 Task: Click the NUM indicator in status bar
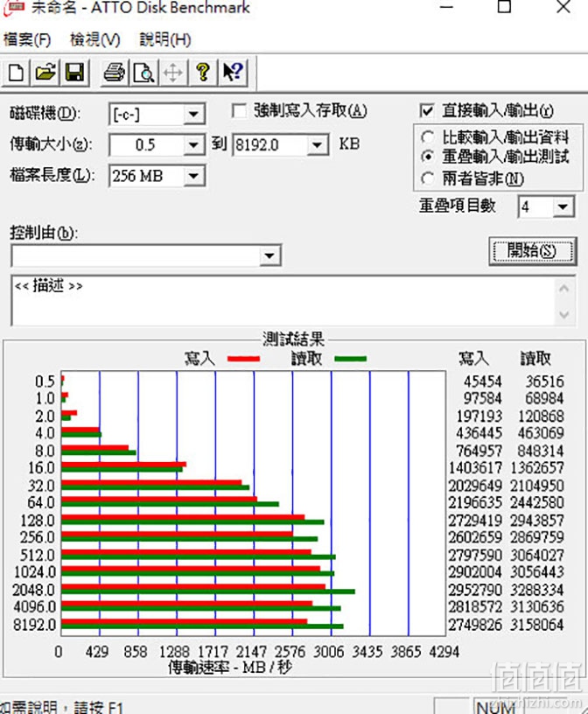point(496,706)
